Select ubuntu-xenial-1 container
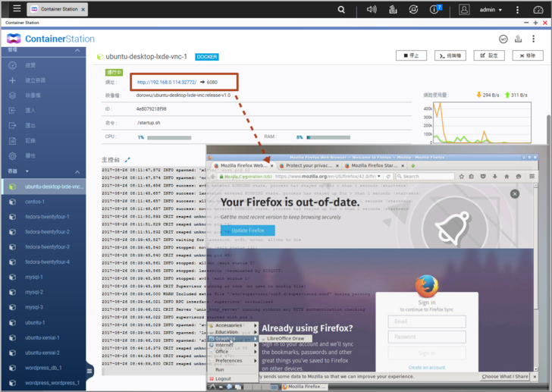The height and width of the screenshot is (392, 552). pos(43,337)
